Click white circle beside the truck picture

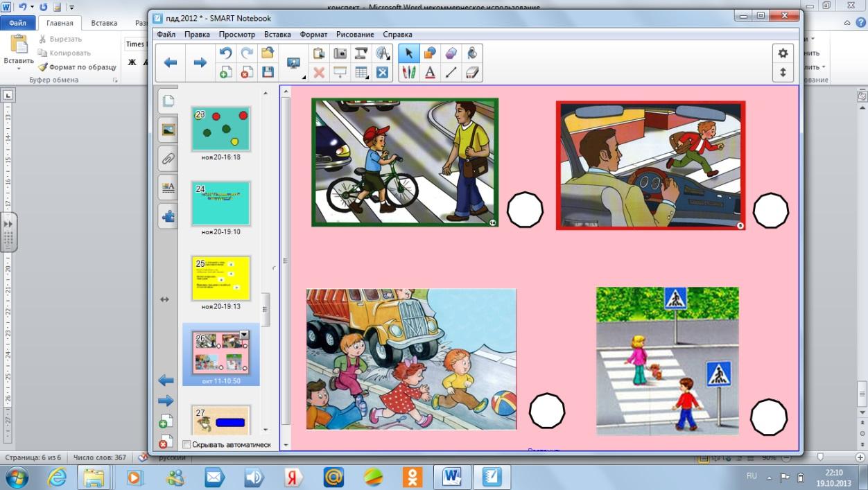tap(547, 411)
